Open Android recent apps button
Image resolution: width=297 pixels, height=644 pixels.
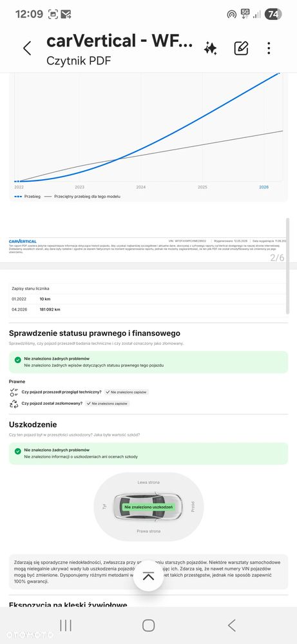click(66, 625)
